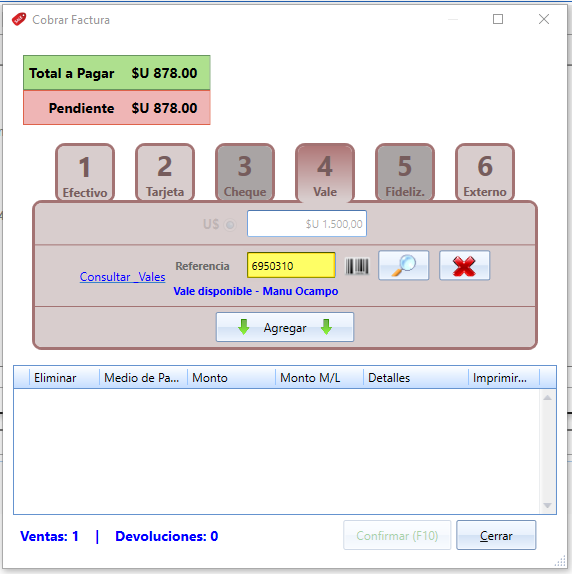572x574 pixels.
Task: Click the left green arrow on Agregar
Action: (244, 327)
